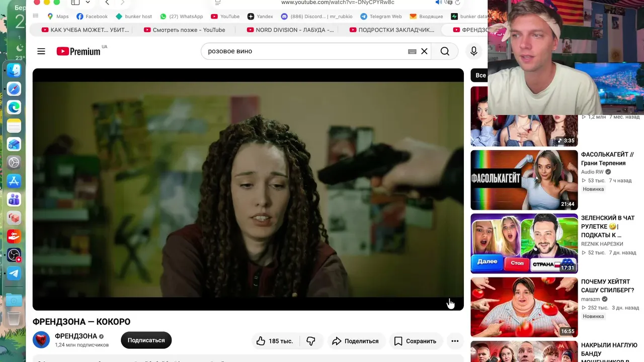Open the YouTube guide hamburger menu

[x=41, y=51]
